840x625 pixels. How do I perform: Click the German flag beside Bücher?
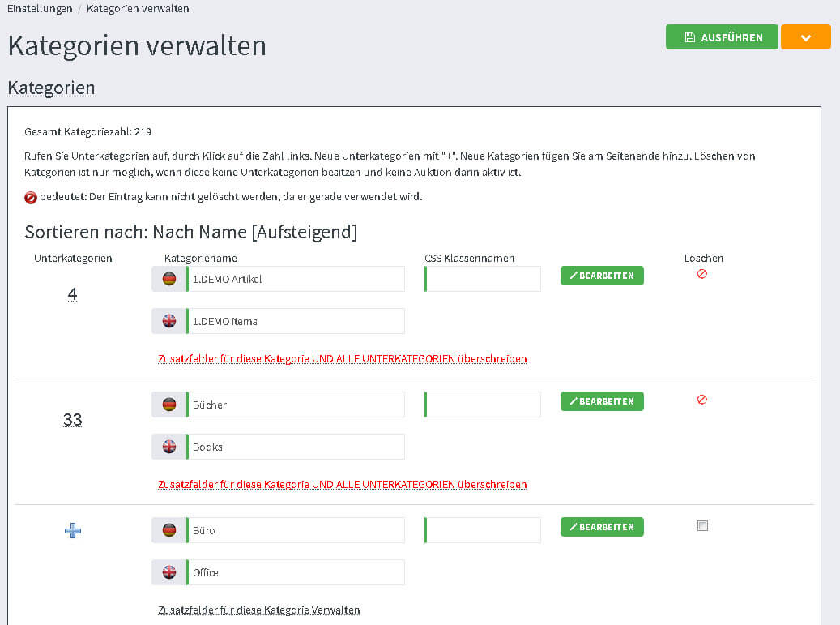pyautogui.click(x=169, y=405)
